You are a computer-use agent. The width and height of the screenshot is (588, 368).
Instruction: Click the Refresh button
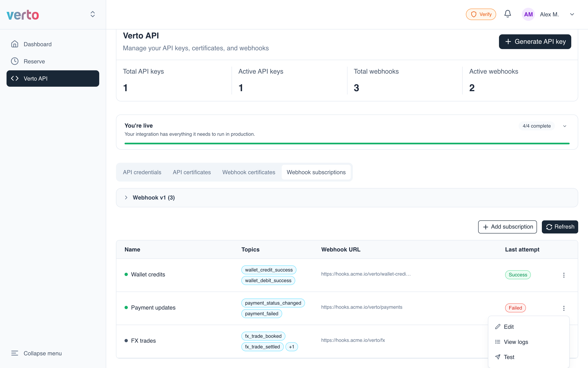click(x=560, y=227)
